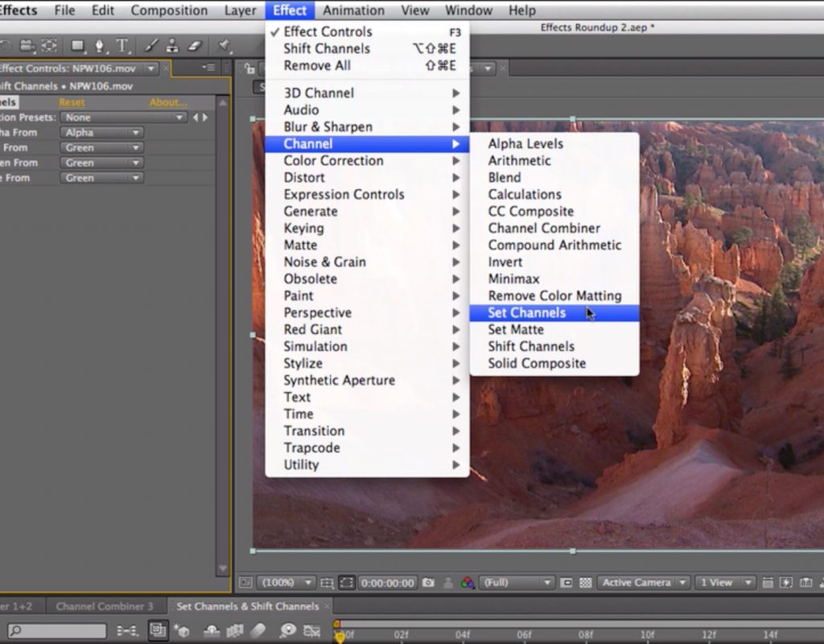Select the Pan Behind tool
The image size is (824, 644).
click(49, 46)
